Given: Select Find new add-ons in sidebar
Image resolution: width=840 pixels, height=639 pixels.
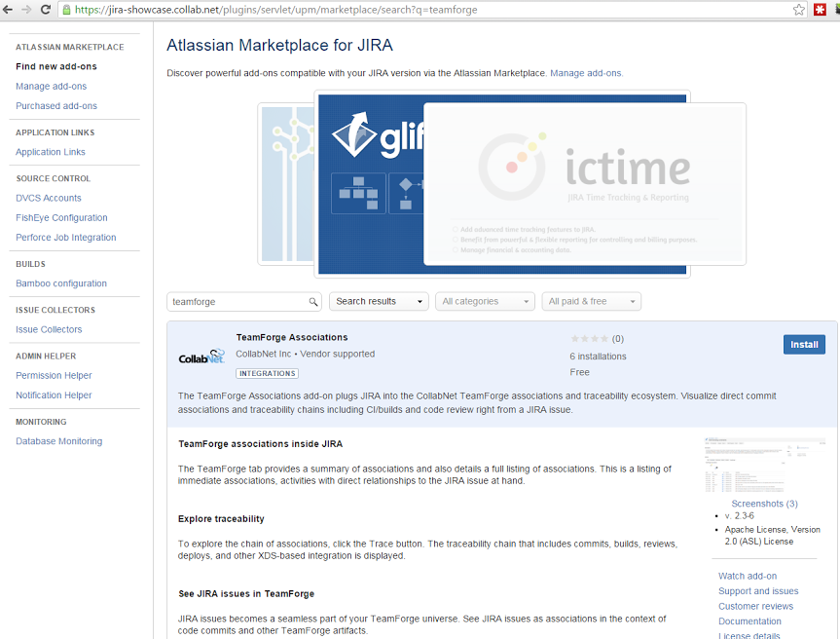Looking at the screenshot, I should (x=56, y=66).
